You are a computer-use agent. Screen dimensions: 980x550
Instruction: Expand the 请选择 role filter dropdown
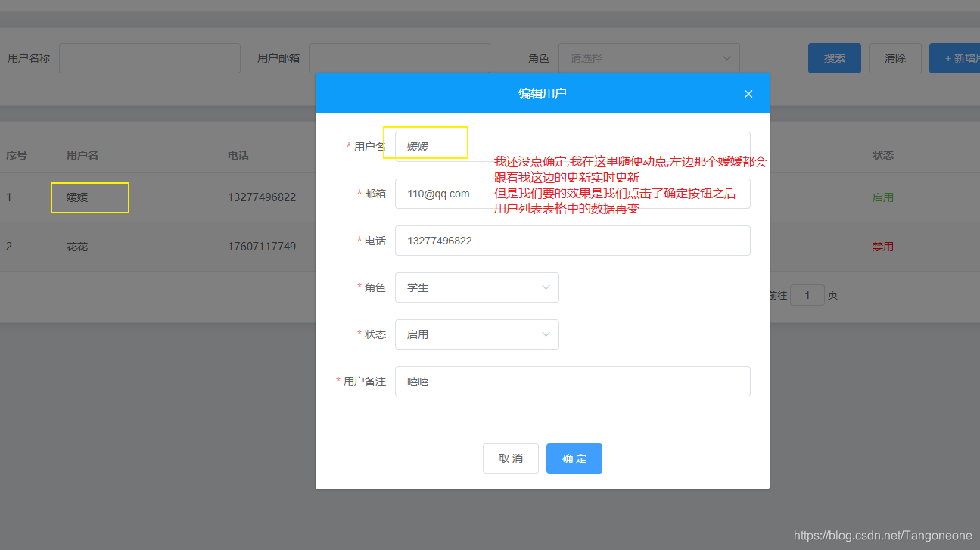(x=649, y=57)
